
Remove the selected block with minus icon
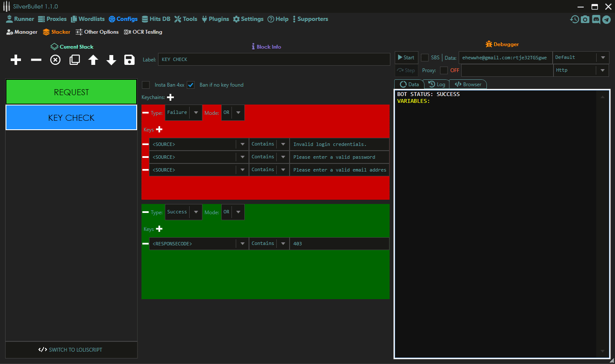click(36, 60)
